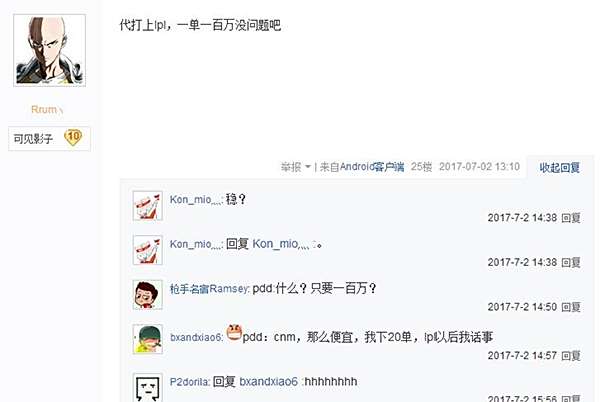The width and height of the screenshot is (600, 402).
Task: Open the 枪手名宿Ramsey username link
Action: click(209, 288)
